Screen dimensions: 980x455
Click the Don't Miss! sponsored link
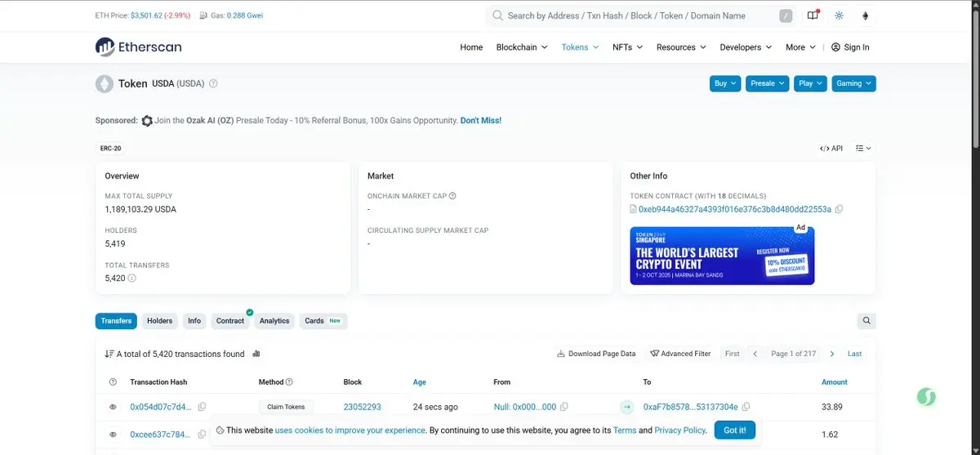(x=481, y=121)
